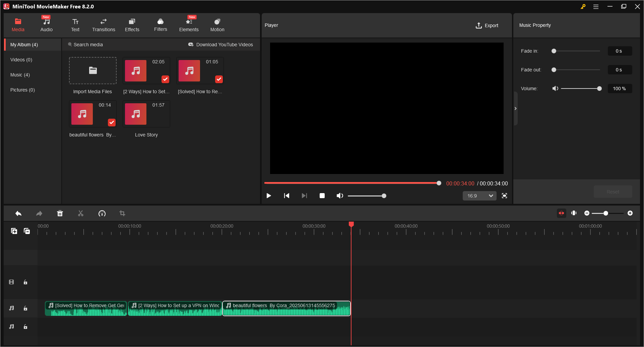Open the Elements tab
This screenshot has height=347, width=644.
pos(189,25)
